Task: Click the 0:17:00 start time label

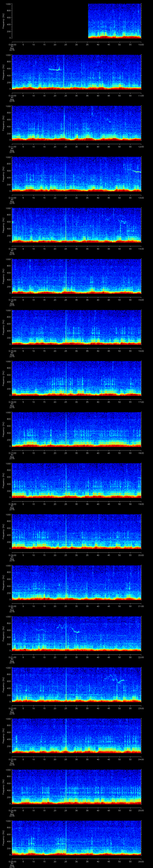Action: [12, 453]
